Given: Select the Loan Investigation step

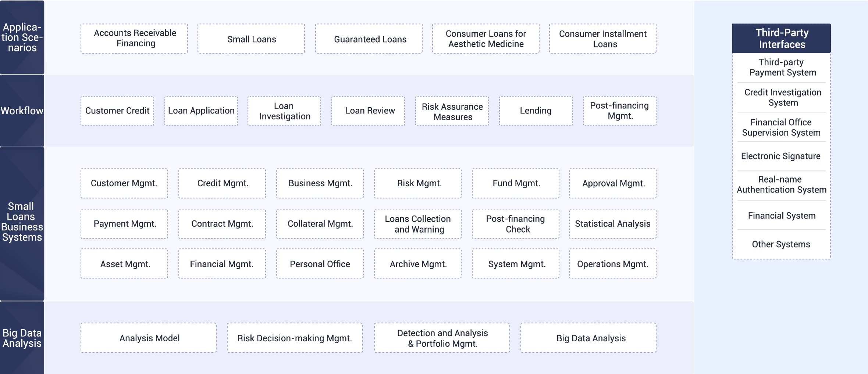Looking at the screenshot, I should point(284,111).
